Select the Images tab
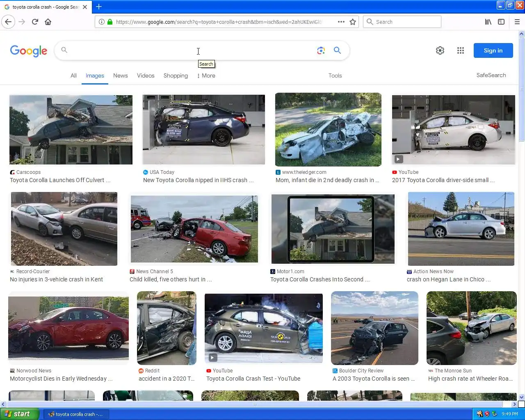This screenshot has width=525, height=420. 95,75
